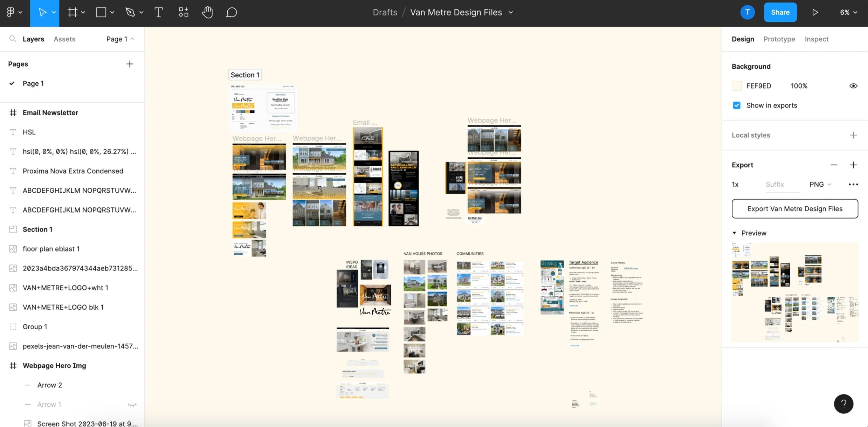Screen dimensions: 868x427
Task: Collapse the Preview section triangle
Action: pos(734,233)
